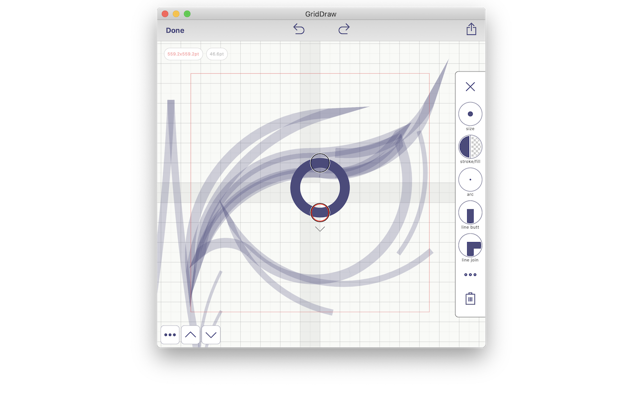This screenshot has width=643, height=402.
Task: Toggle the line join style
Action: [x=470, y=246]
